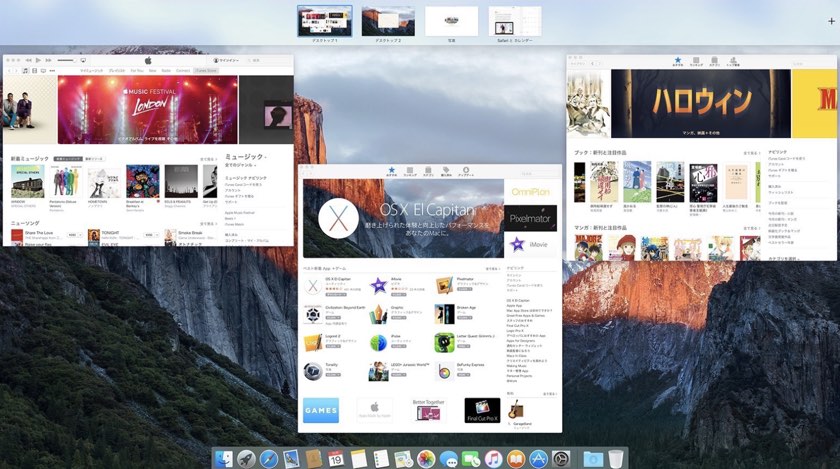Viewport: 840px width, 469px height.
Task: Open the Pixelmator promo tile
Action: tap(530, 218)
